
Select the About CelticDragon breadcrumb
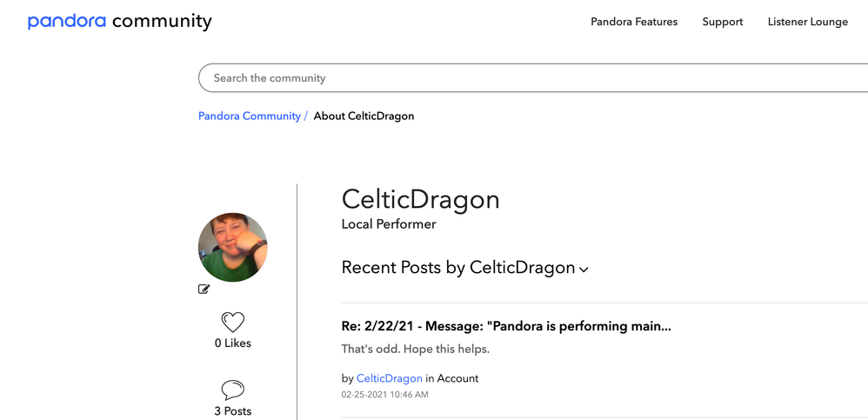click(364, 116)
